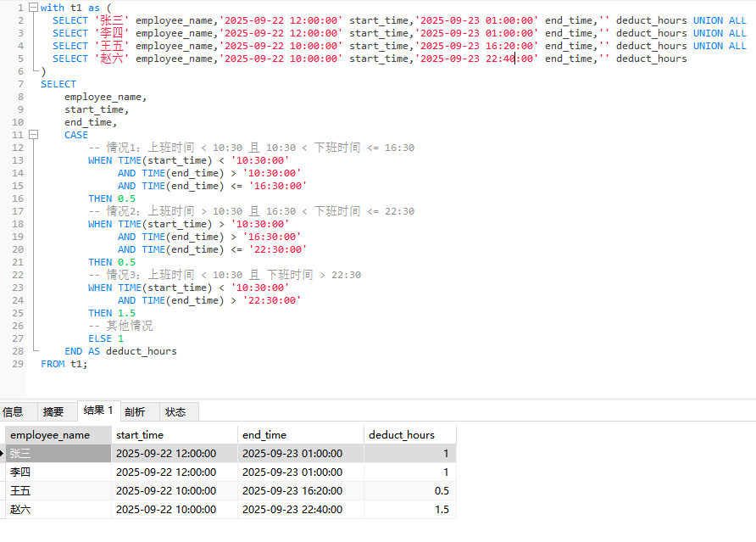
Task: Click line number 29 in the gutter
Action: 18,364
